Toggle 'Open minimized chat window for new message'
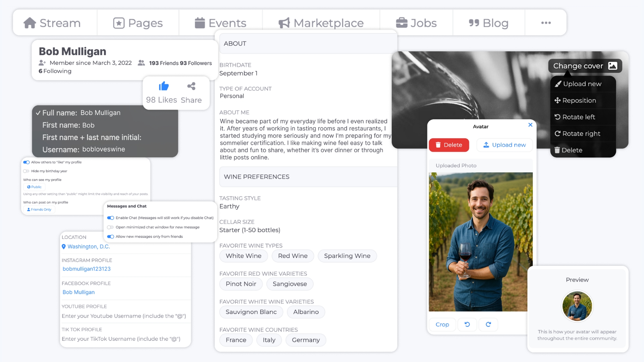The image size is (644, 362). (x=110, y=227)
